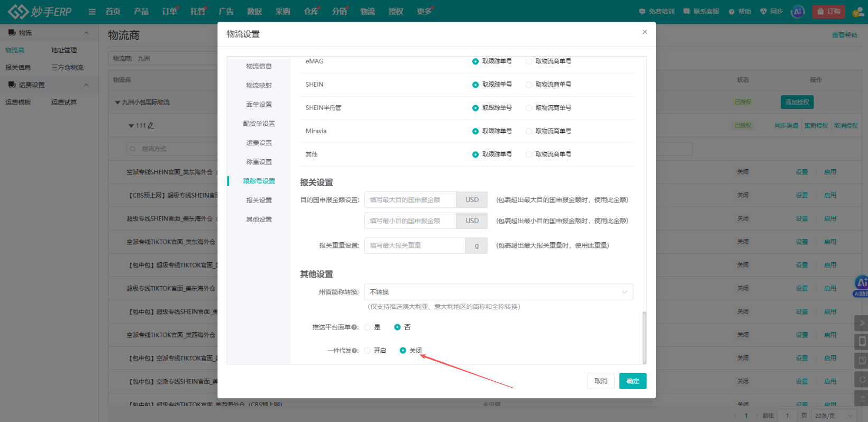Click the 查看帮助 link

845,35
